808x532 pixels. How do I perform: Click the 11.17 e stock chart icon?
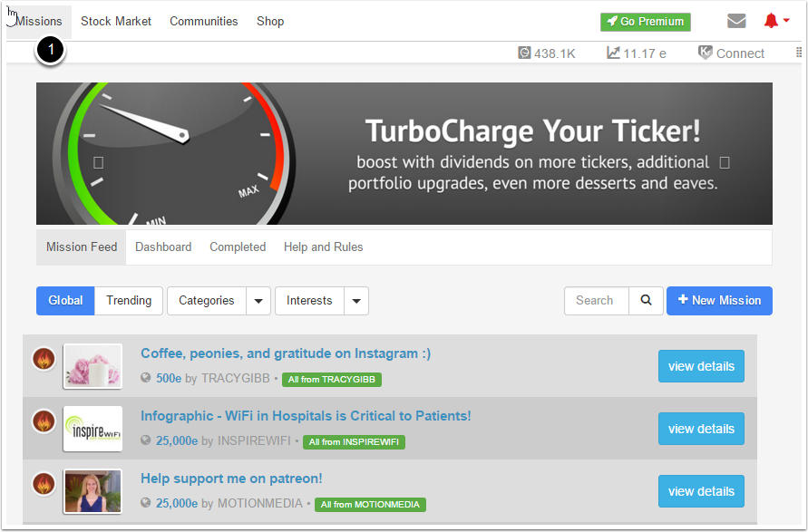point(614,53)
